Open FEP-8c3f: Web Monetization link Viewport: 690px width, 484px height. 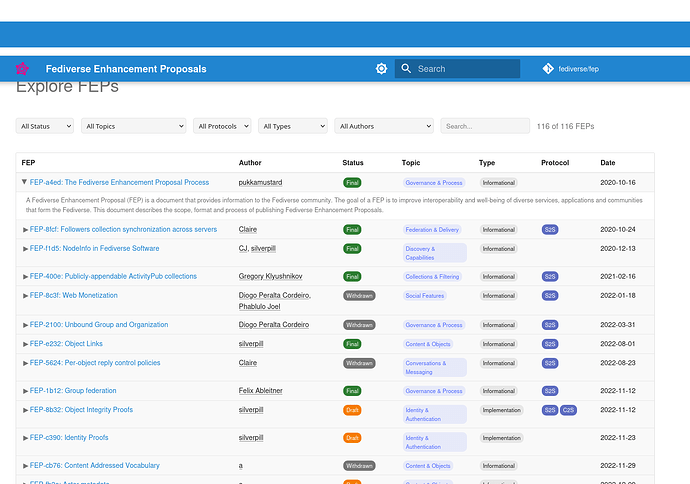pos(88,296)
